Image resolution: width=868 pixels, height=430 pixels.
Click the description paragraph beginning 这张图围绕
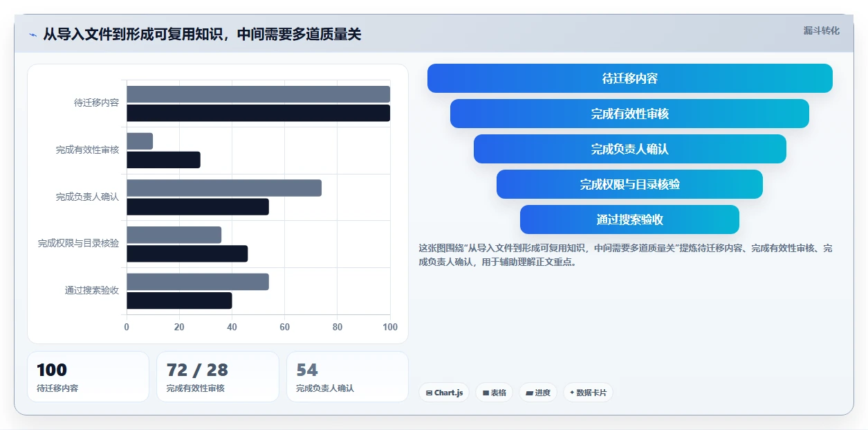626,255
